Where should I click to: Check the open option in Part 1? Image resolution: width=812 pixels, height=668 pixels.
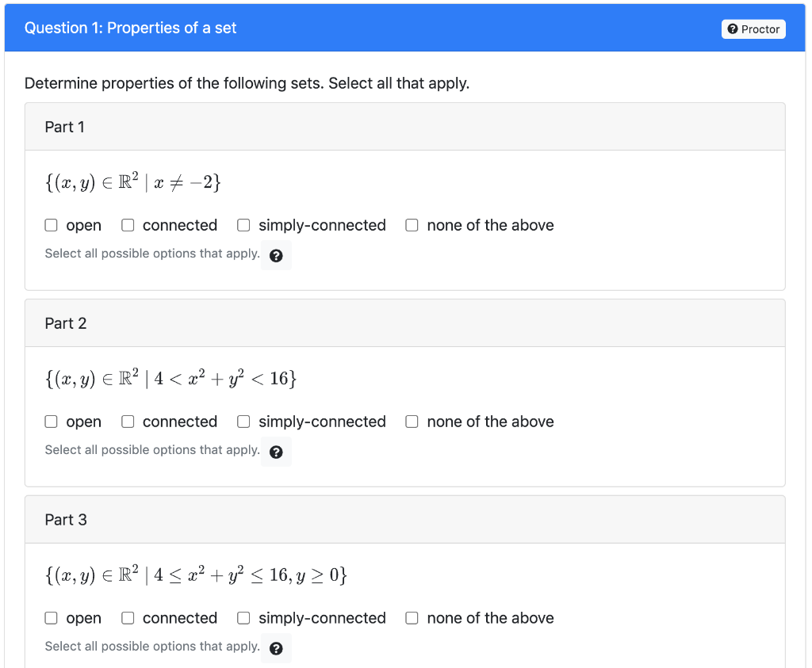pos(51,225)
